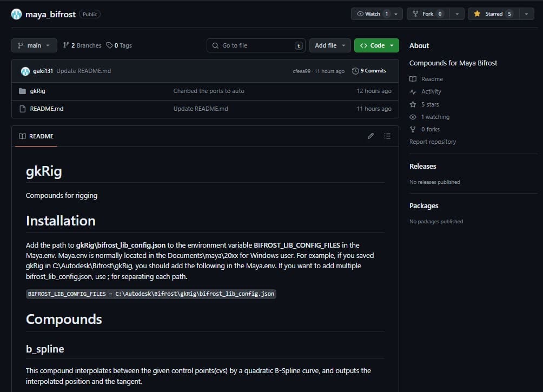Click the BIFROST_LIB_CONFIG_FILES code snippet
This screenshot has width=543, height=392.
[x=151, y=294]
